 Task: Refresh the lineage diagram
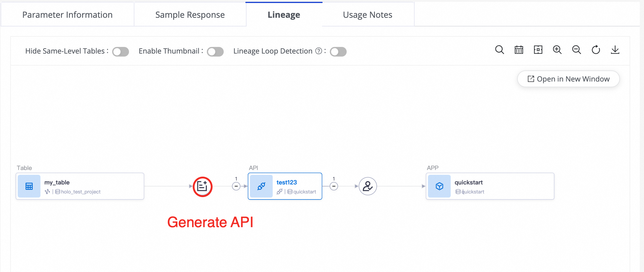[596, 50]
